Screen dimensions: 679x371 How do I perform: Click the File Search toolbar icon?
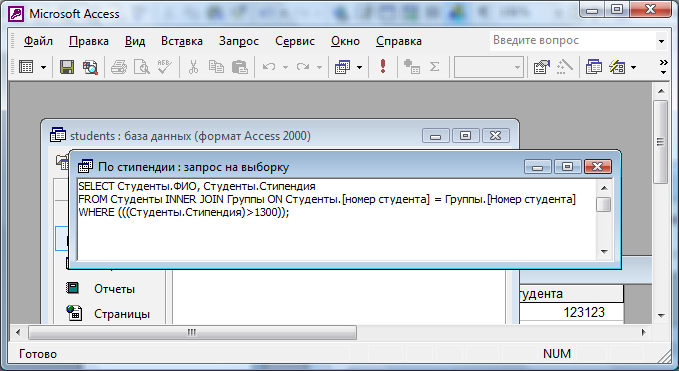(x=91, y=67)
